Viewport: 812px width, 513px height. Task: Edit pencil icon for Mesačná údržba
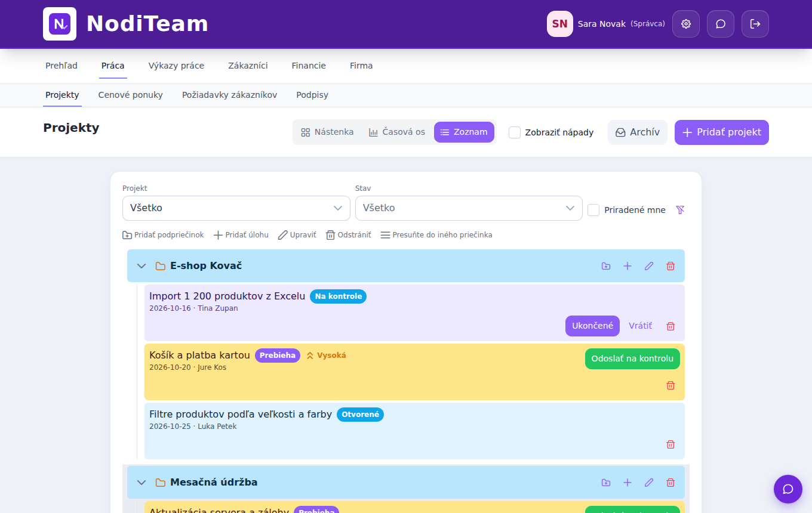click(x=649, y=483)
